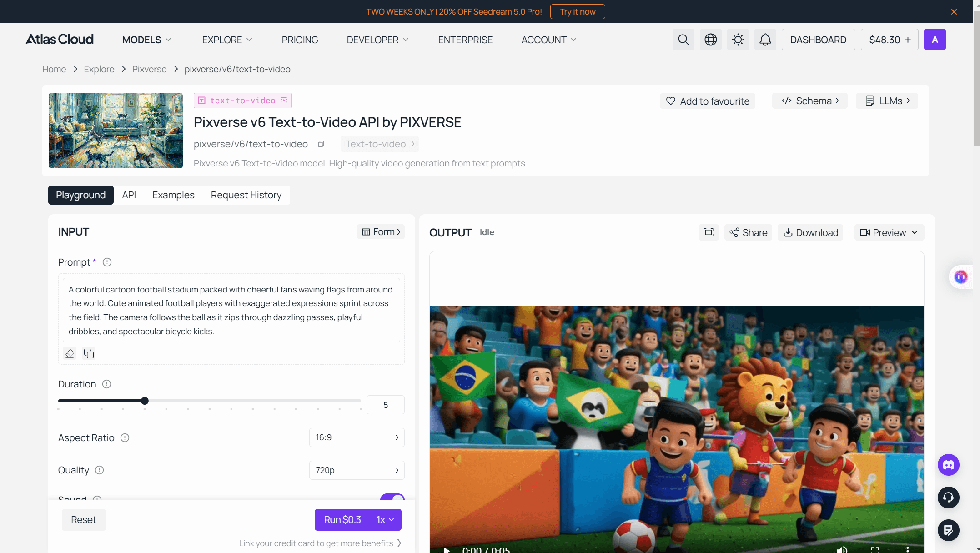Open video more options menu
980x553 pixels.
click(907, 549)
